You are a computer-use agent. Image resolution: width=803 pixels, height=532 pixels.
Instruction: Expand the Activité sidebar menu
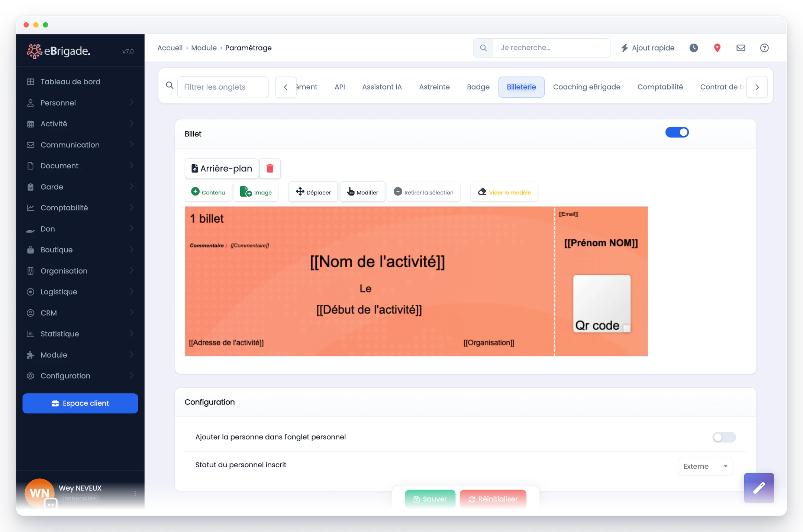(x=80, y=124)
